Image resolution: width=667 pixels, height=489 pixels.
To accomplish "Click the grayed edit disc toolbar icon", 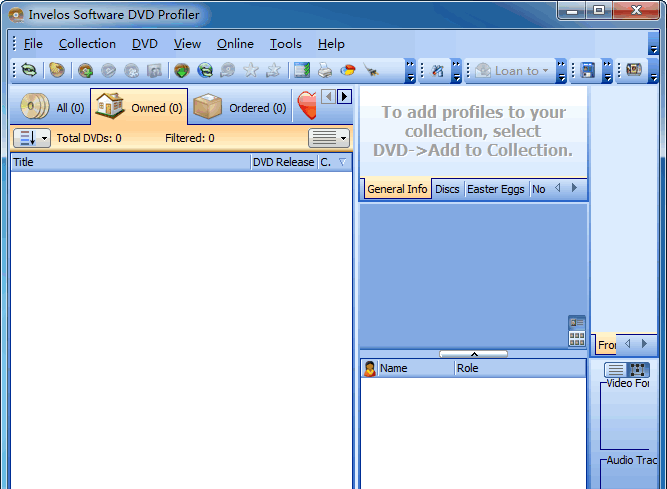I will (108, 71).
